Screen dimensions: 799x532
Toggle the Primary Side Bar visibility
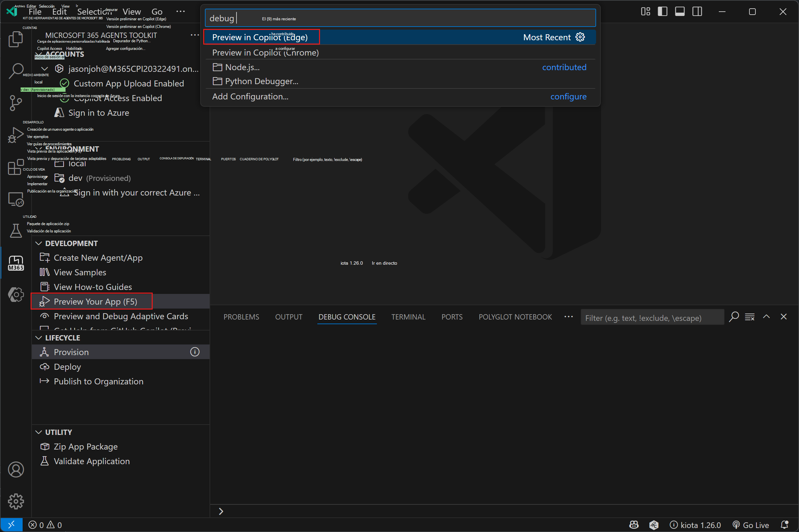point(662,11)
